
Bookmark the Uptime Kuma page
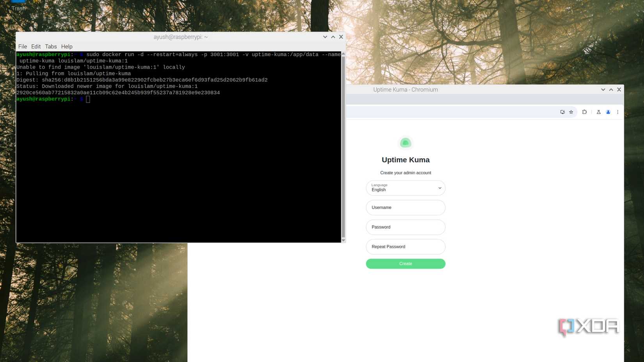click(x=571, y=112)
